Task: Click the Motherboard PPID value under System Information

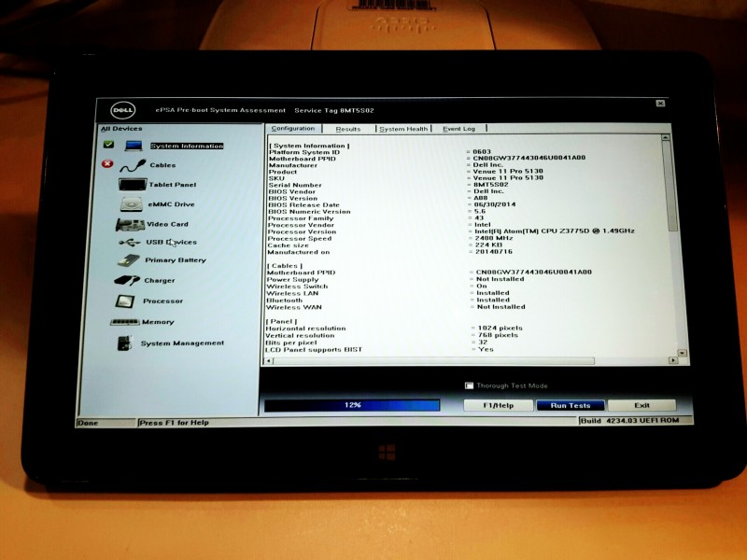Action: click(x=529, y=158)
